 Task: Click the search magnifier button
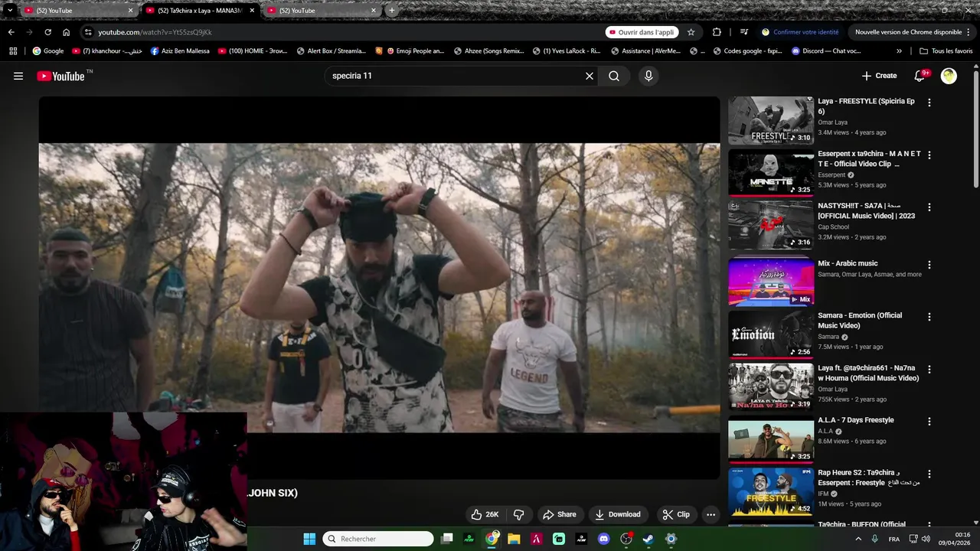[614, 76]
